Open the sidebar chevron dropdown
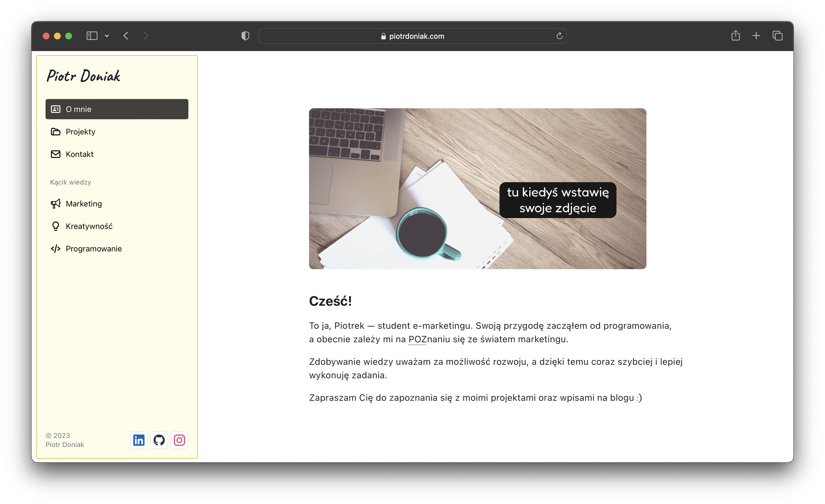Screen dimensions: 825x504 [107, 36]
